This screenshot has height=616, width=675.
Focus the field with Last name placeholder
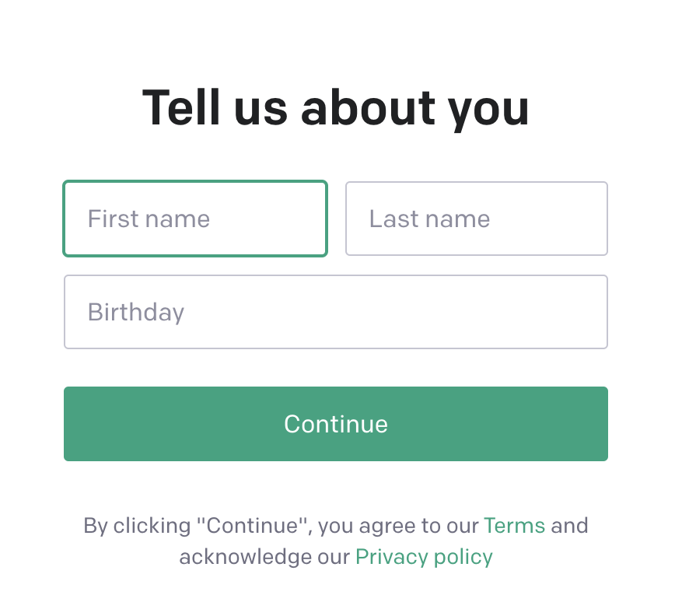[x=476, y=219]
